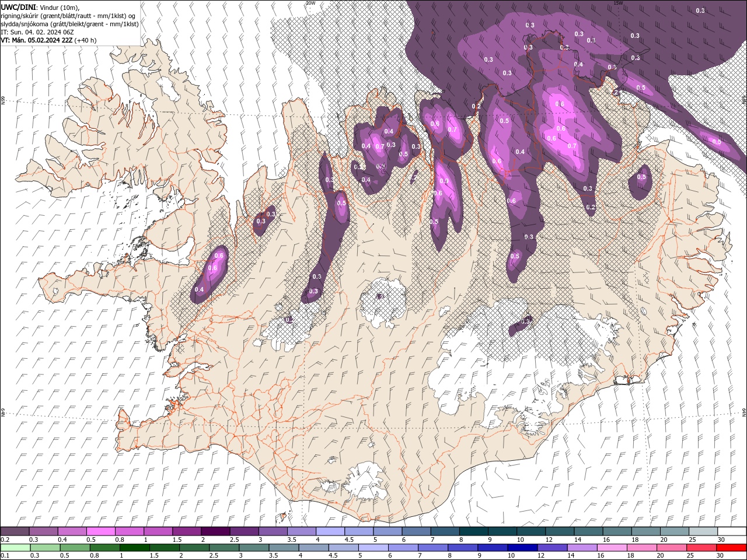Select the 'IT: Sun. 04. 02. 2024 06Z' line
This screenshot has height=560, width=747.
click(37, 32)
